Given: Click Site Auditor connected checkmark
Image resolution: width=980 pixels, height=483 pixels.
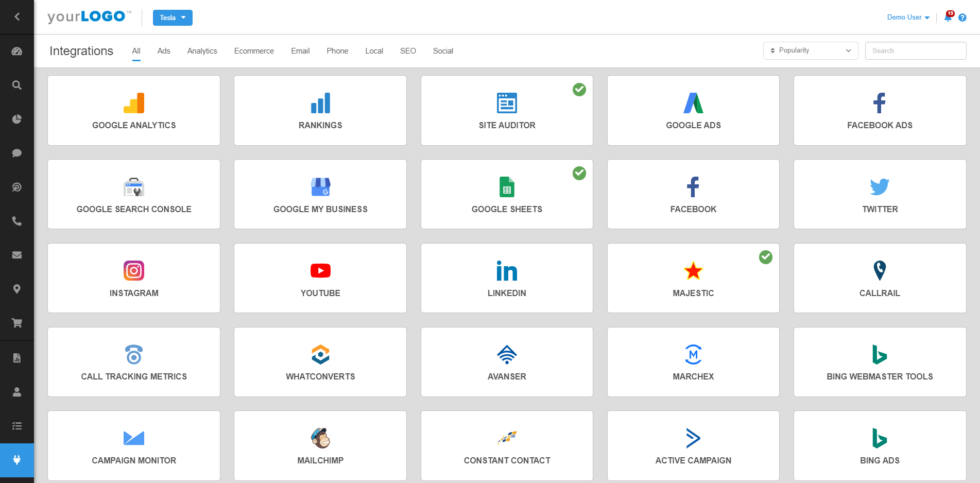Looking at the screenshot, I should click(579, 90).
